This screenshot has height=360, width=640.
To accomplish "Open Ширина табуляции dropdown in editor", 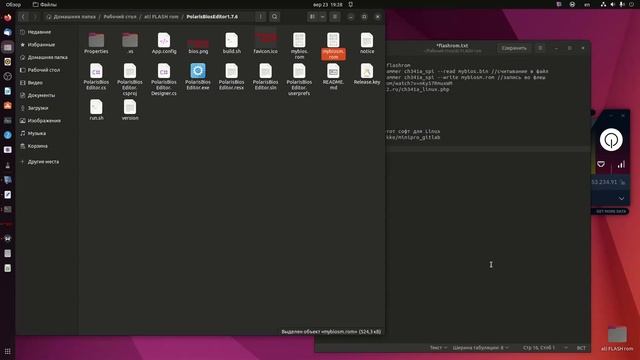I will tap(480, 348).
